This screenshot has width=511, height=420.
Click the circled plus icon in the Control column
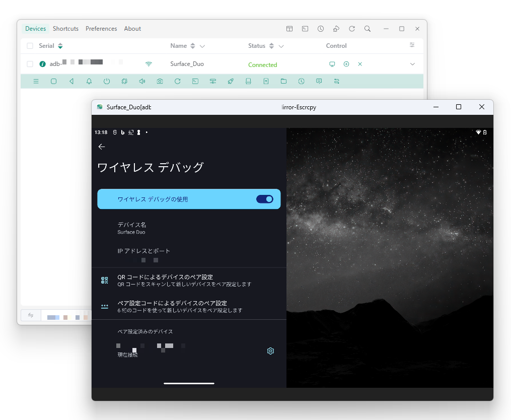[346, 64]
